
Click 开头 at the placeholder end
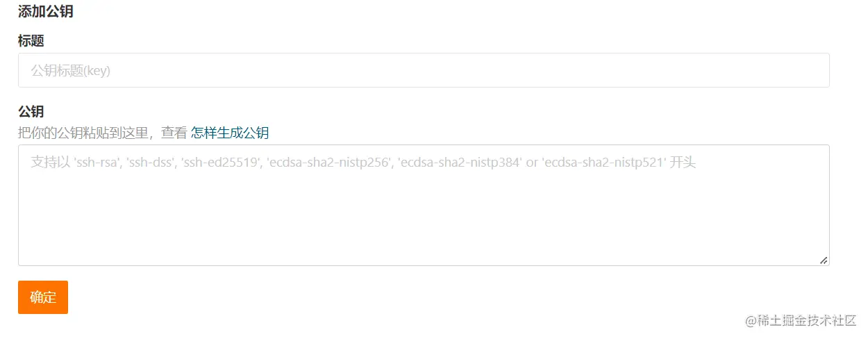tap(683, 163)
